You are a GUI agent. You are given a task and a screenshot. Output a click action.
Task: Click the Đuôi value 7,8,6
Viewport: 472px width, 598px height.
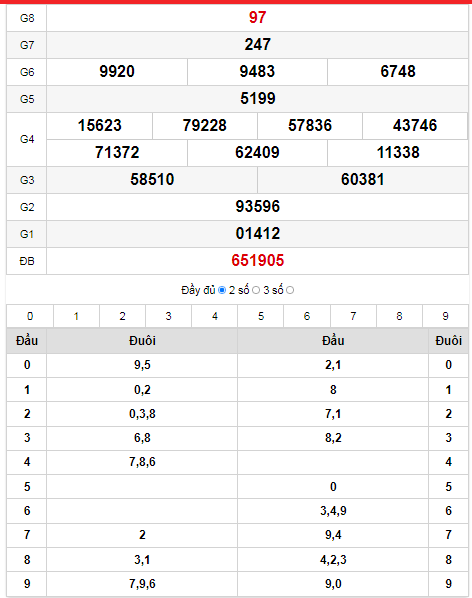142,462
